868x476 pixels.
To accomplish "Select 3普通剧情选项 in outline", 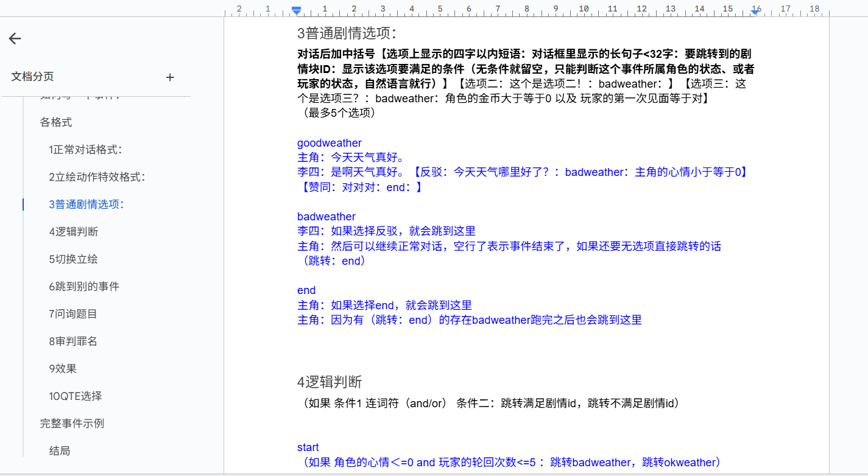I will click(86, 205).
